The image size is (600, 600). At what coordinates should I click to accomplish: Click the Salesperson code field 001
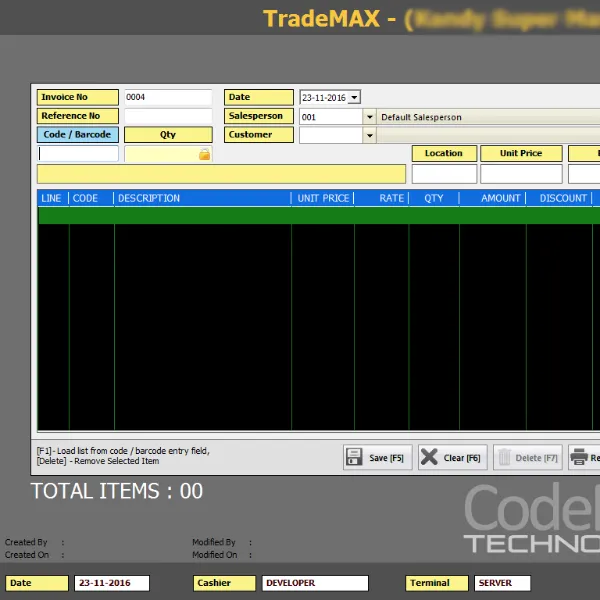[331, 117]
